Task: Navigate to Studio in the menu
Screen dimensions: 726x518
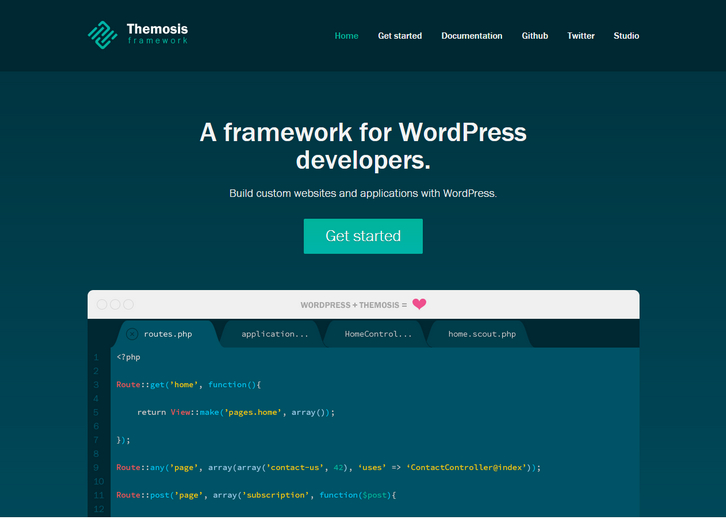Action: pos(626,36)
